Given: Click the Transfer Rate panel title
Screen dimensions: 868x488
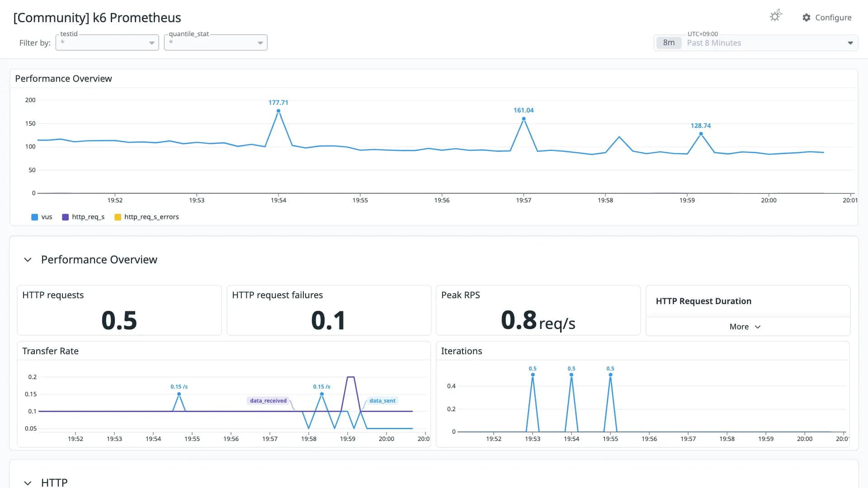Looking at the screenshot, I should [51, 351].
